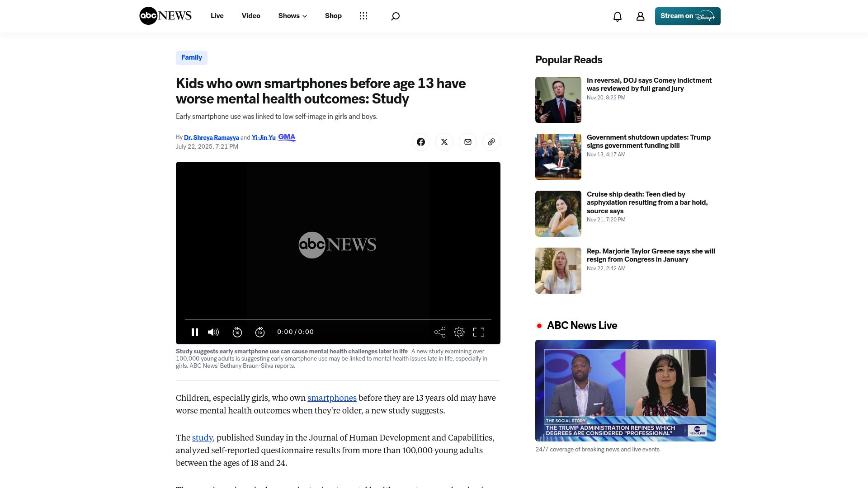Open author Dr. Shreya Ramayya link

[211, 137]
